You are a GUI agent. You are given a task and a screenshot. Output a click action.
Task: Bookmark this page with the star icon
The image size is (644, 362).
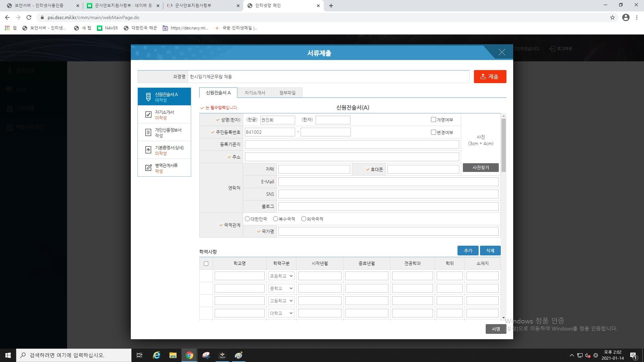[x=612, y=17]
